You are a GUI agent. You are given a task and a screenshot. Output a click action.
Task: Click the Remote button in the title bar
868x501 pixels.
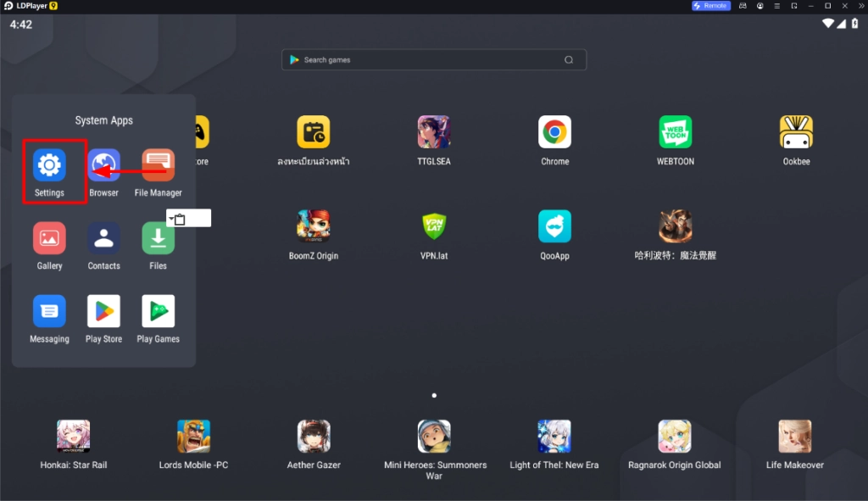click(711, 6)
